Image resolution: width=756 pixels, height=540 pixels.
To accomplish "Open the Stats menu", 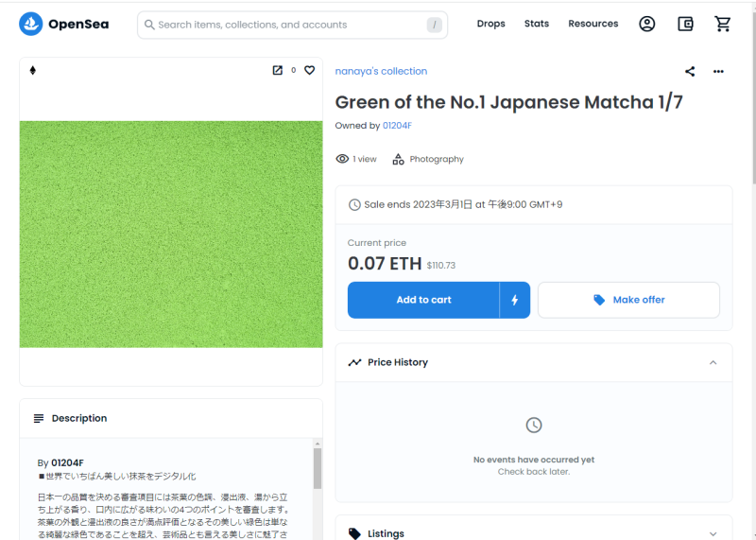I will pyautogui.click(x=537, y=24).
